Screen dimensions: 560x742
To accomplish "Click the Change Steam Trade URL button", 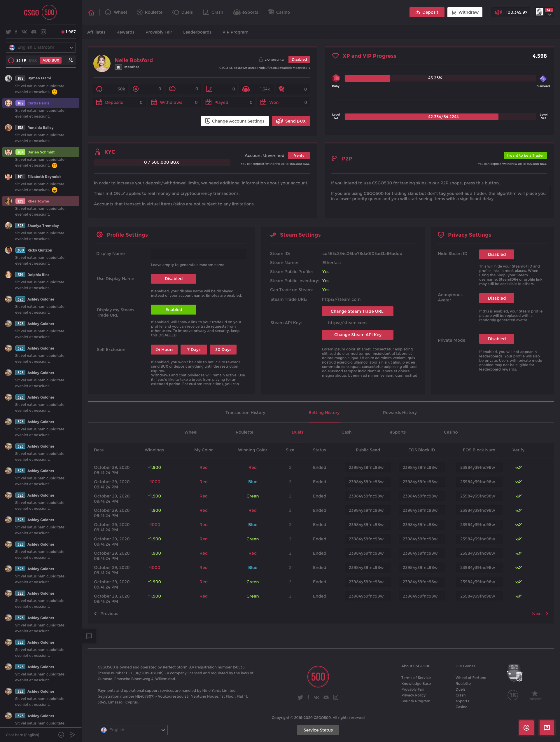I will [357, 311].
